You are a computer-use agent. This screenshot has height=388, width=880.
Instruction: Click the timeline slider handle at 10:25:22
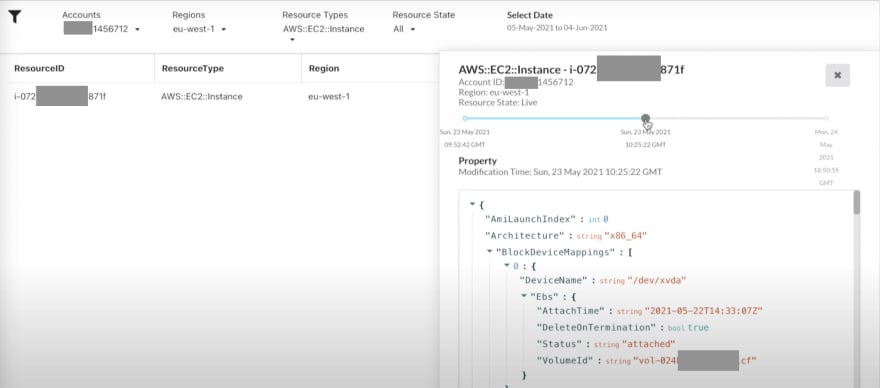click(x=645, y=118)
